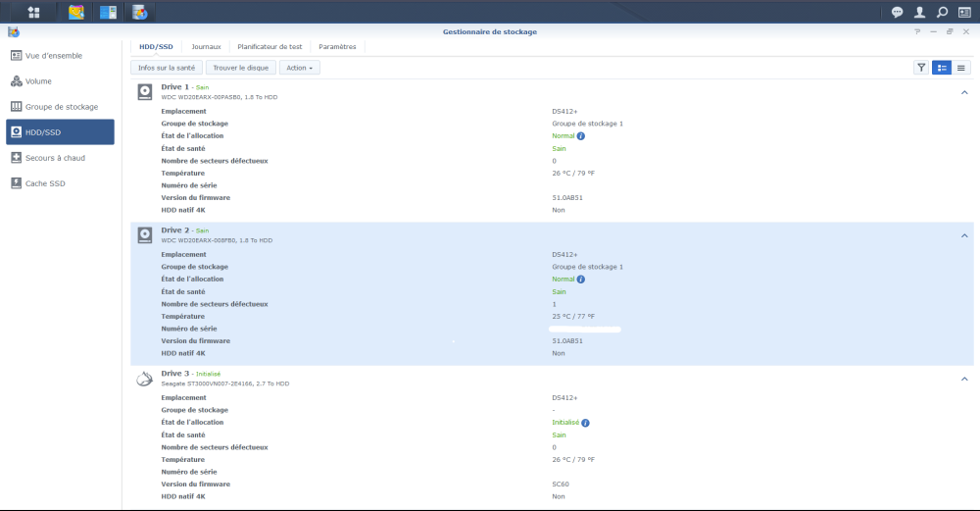This screenshot has height=511, width=980.
Task: Click the user account options icon
Action: click(919, 12)
